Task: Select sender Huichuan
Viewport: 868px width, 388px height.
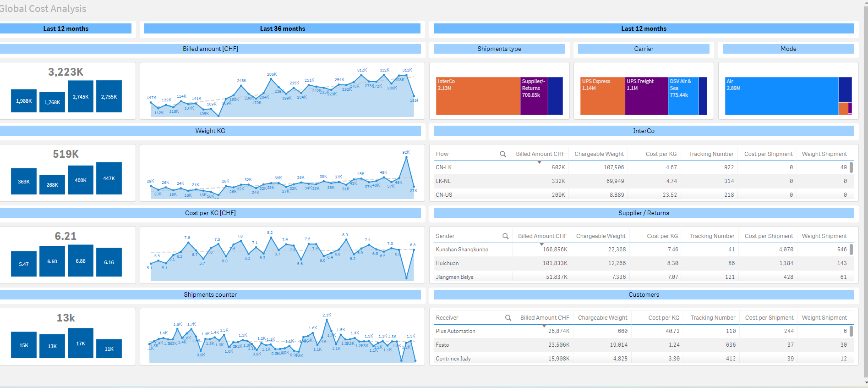Action: pyautogui.click(x=447, y=263)
